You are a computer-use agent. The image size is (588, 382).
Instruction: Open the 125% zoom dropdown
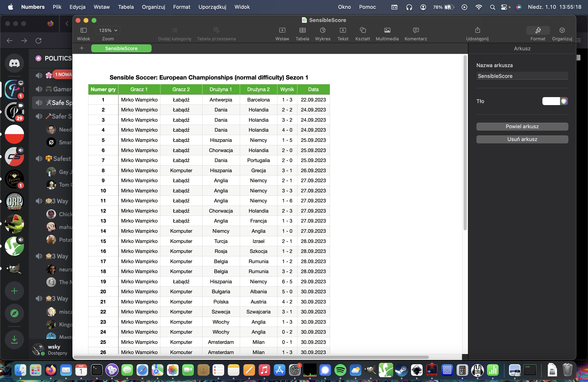108,30
